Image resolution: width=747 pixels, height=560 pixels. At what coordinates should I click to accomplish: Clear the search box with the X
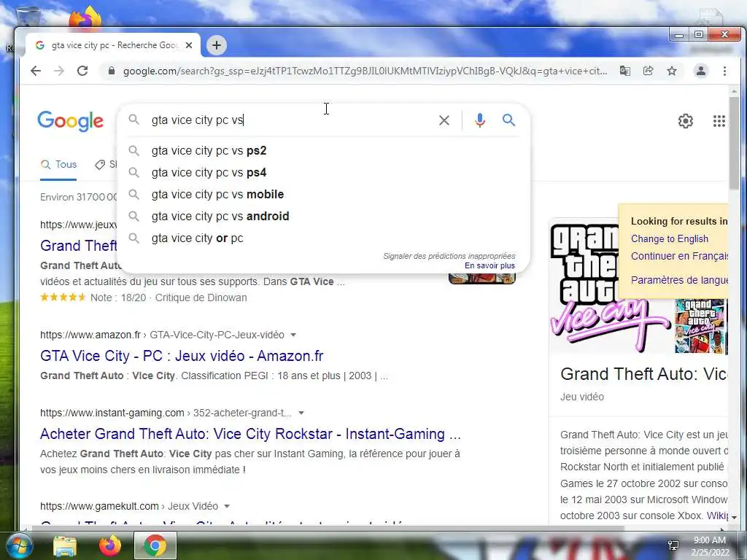pos(444,120)
